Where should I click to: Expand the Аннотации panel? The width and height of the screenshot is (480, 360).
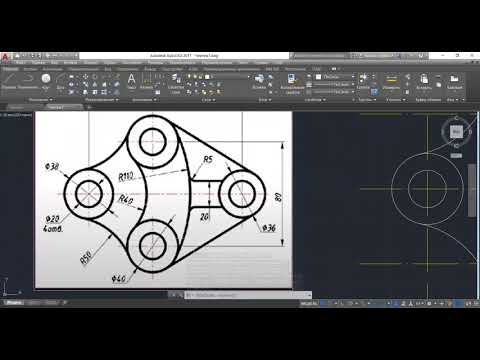click(144, 100)
